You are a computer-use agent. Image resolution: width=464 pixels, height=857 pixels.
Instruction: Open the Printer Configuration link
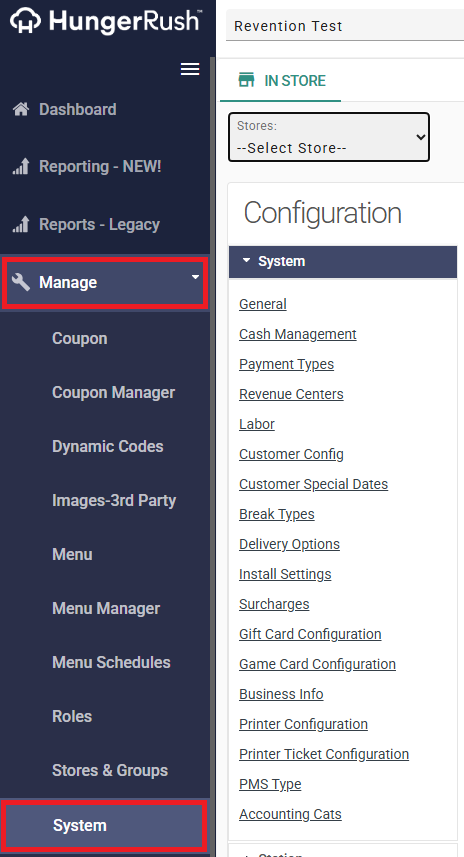pyautogui.click(x=303, y=724)
